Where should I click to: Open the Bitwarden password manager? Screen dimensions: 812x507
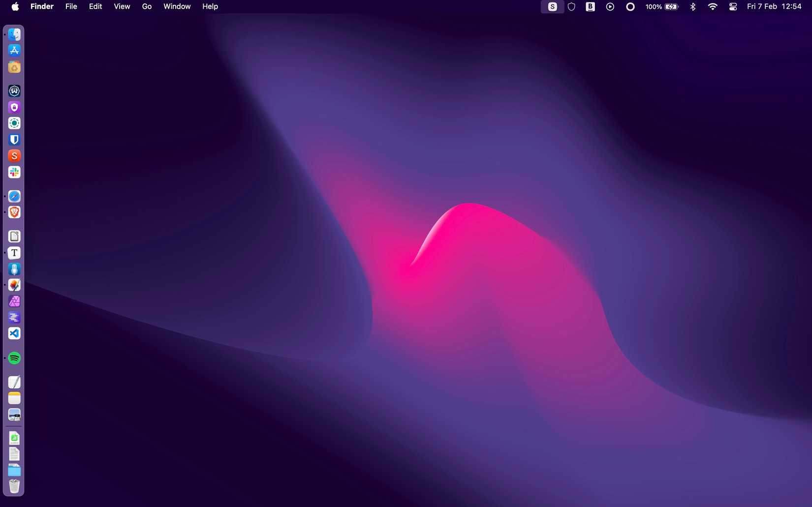click(x=14, y=139)
